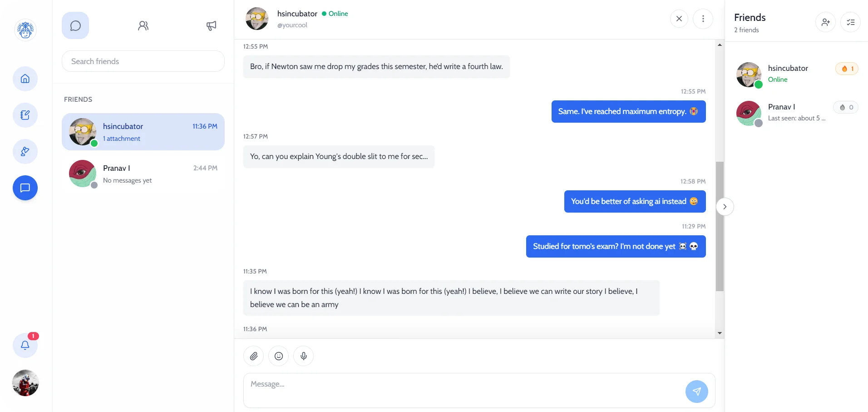Click the add friend icon
Image resolution: width=868 pixels, height=412 pixels.
[825, 22]
